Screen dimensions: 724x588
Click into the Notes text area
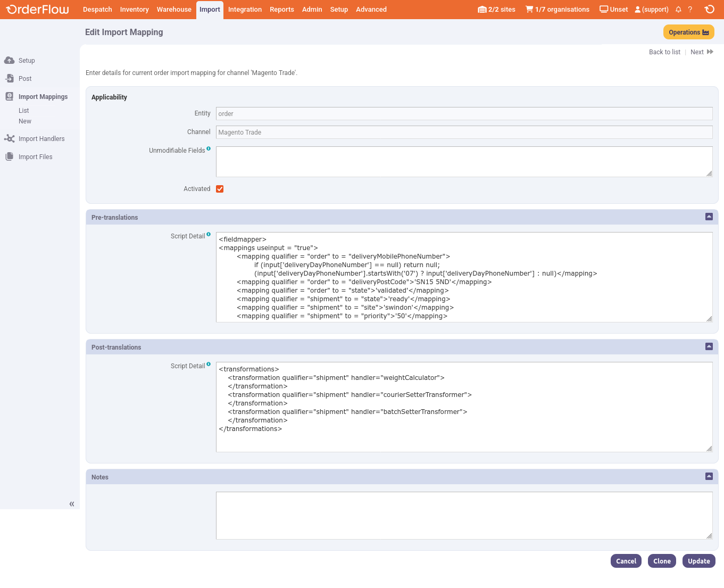pyautogui.click(x=464, y=515)
